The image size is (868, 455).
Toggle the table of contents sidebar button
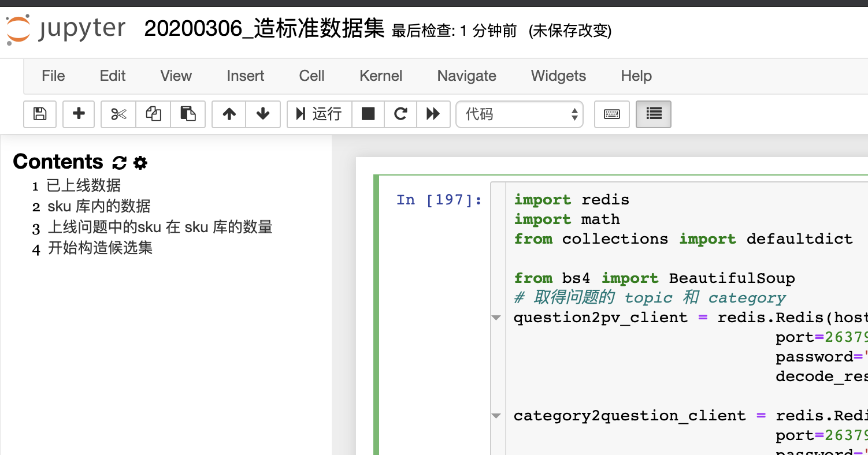coord(654,114)
